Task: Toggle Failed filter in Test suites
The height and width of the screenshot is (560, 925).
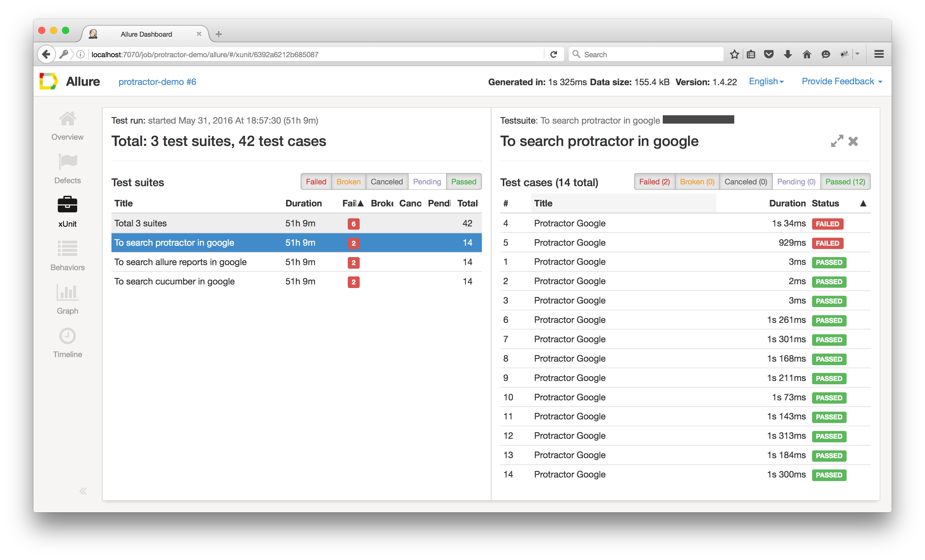Action: (x=316, y=182)
